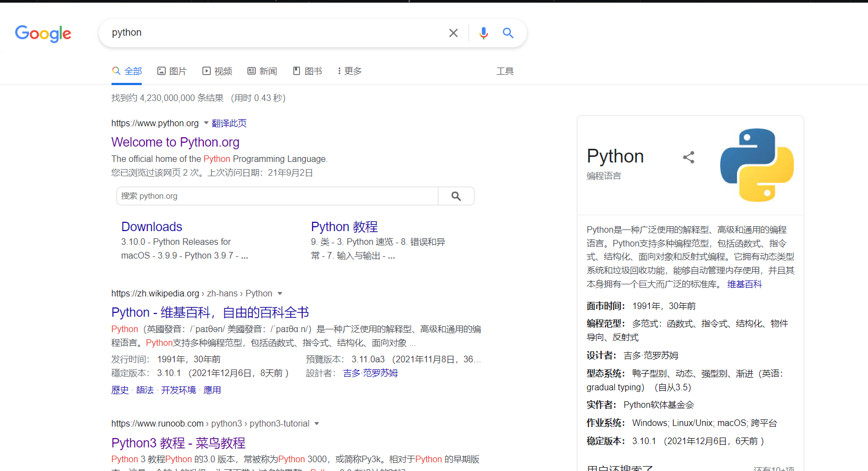
Task: Open the 全部 tab
Action: tap(127, 71)
